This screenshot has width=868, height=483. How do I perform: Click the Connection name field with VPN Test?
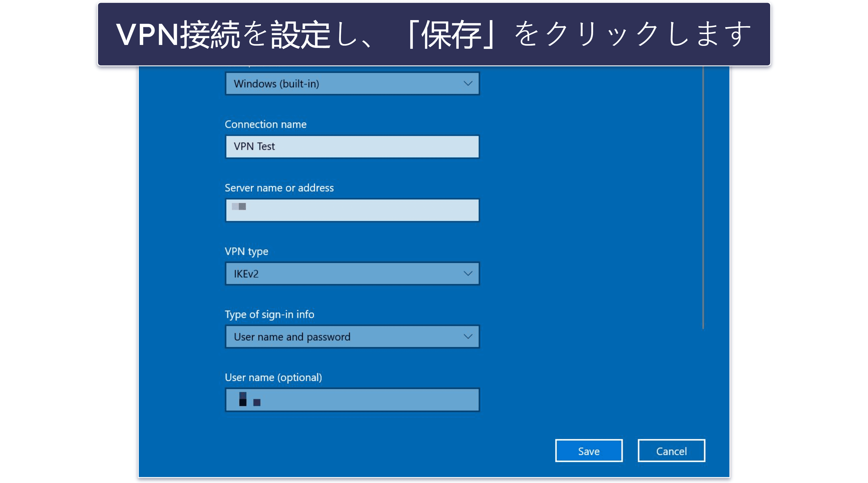pos(352,146)
